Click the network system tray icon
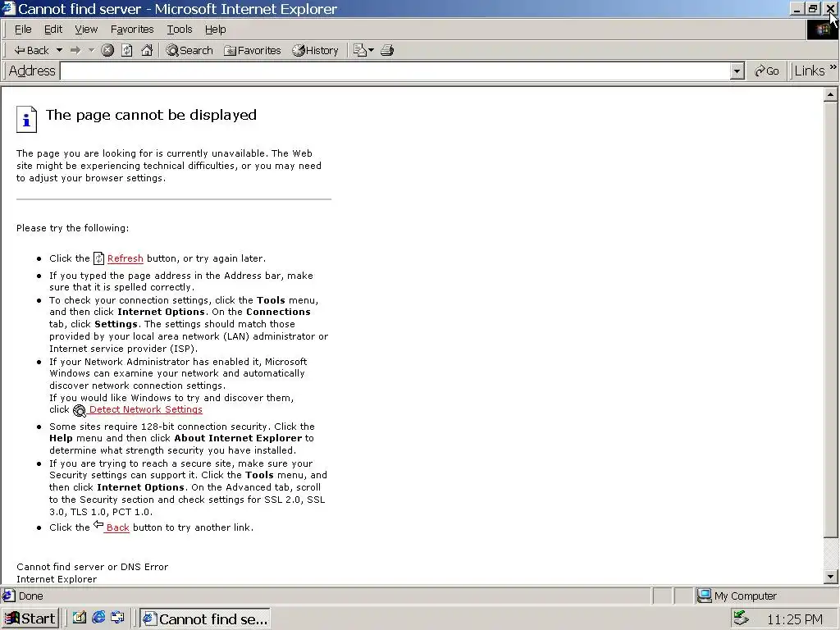This screenshot has width=840, height=630. (741, 619)
